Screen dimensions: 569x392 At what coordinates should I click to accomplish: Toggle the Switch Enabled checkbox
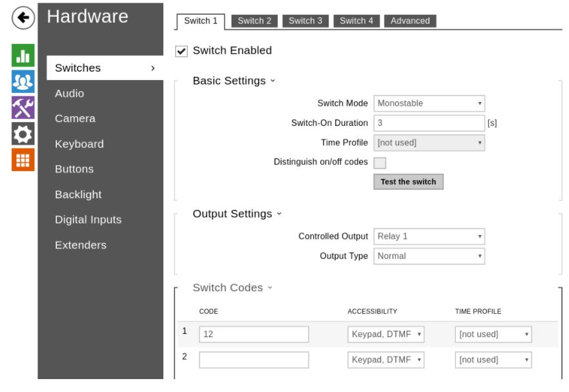[x=182, y=52]
